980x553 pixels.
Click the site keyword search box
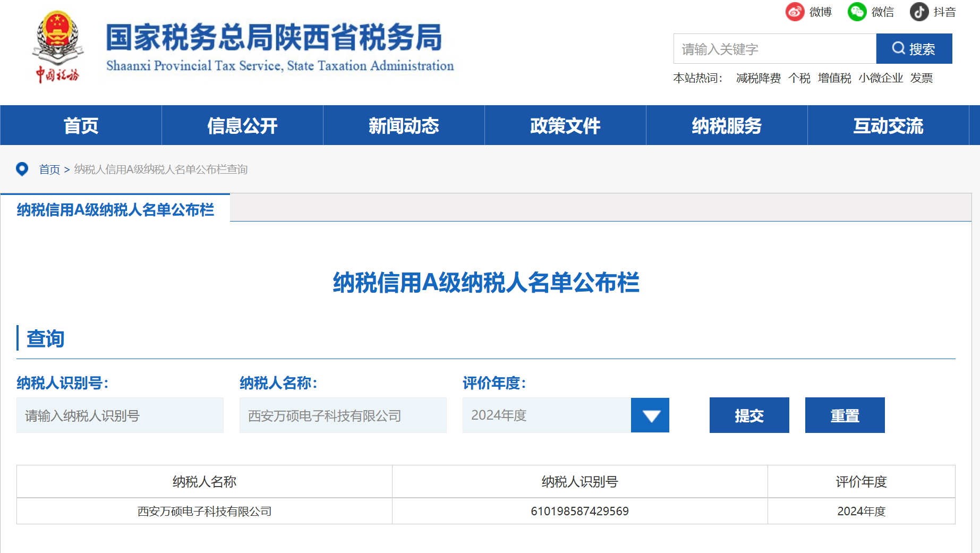coord(774,49)
